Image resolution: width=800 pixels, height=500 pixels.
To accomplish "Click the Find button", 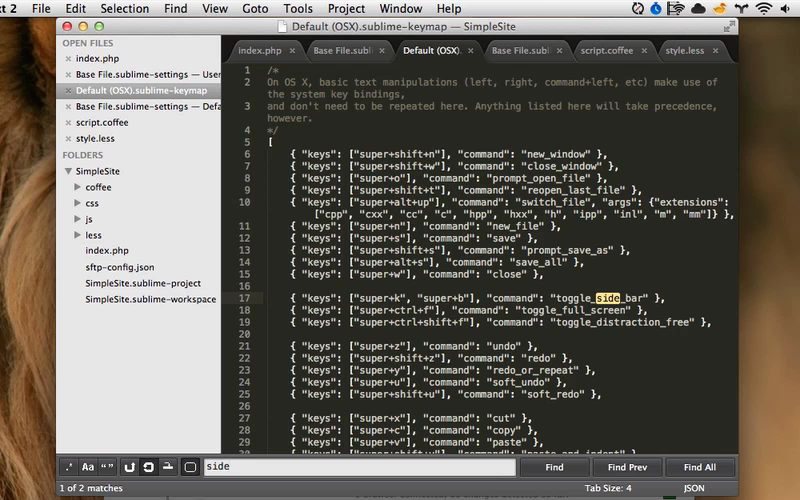I will [554, 467].
